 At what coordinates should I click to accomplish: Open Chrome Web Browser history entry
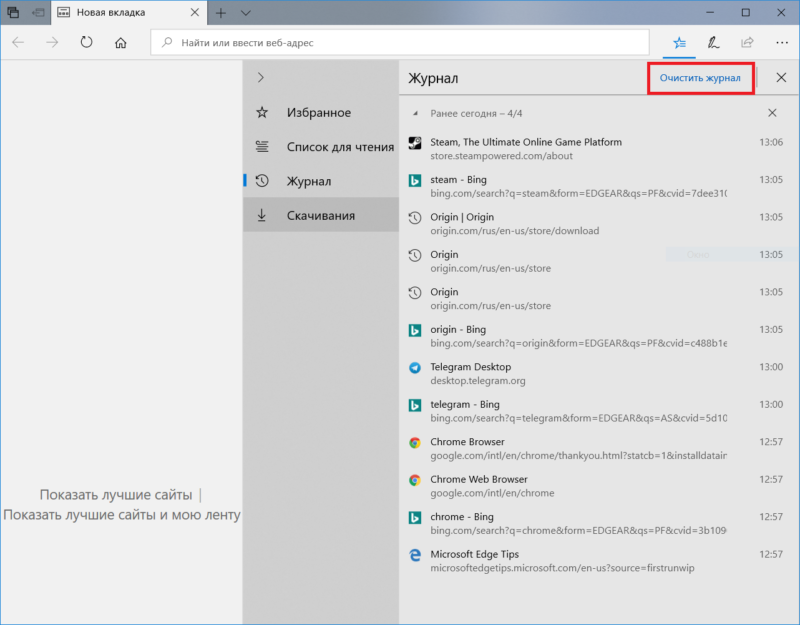(x=598, y=486)
